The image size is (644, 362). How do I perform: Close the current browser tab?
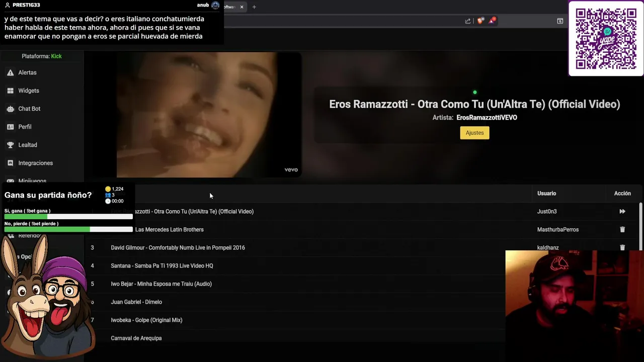point(242,7)
